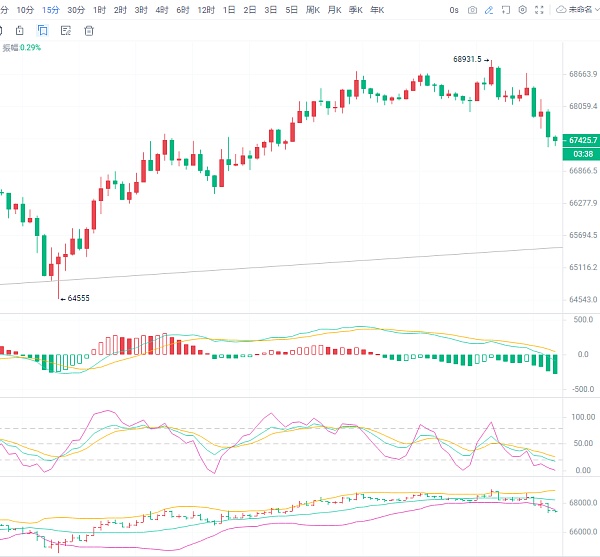600x557 pixels.
Task: Click the 0s refresh interval label
Action: click(x=454, y=10)
